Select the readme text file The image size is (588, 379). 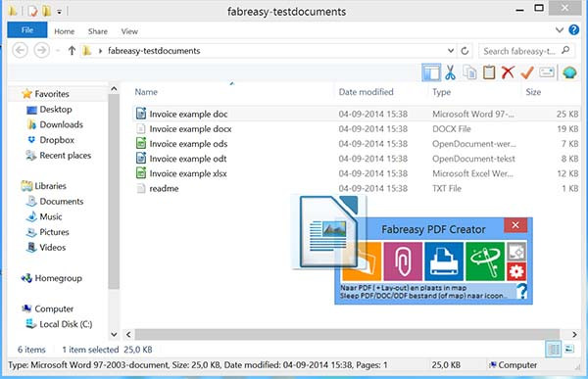coord(357,189)
